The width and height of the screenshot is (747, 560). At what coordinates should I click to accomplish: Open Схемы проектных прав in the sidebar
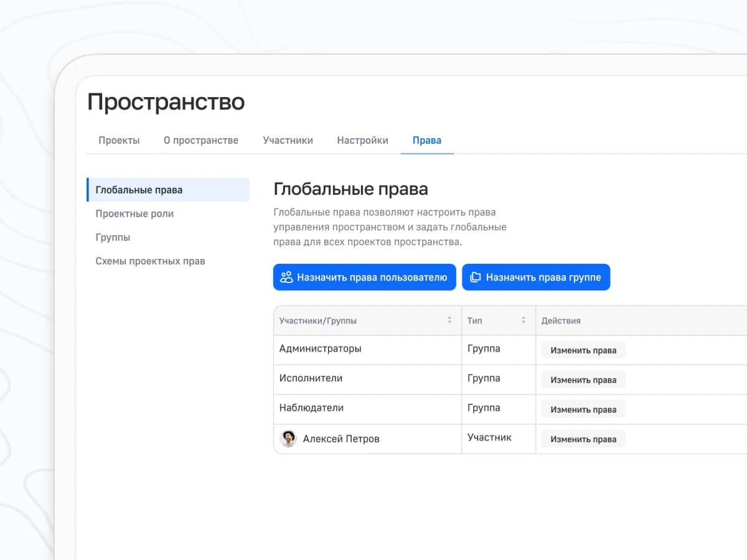pyautogui.click(x=150, y=261)
